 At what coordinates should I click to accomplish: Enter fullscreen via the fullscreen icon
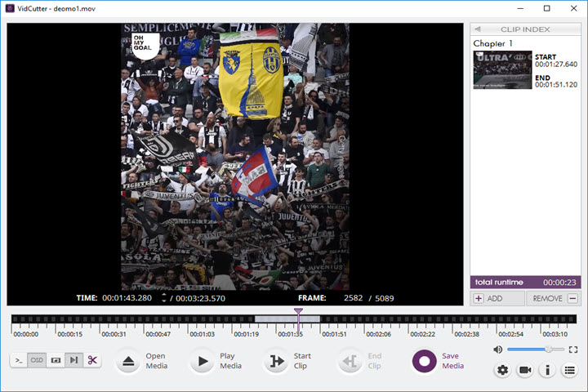click(573, 350)
